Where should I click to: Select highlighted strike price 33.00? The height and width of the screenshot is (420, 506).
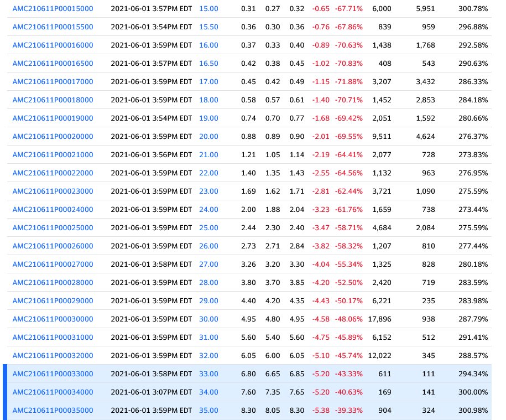tap(208, 374)
